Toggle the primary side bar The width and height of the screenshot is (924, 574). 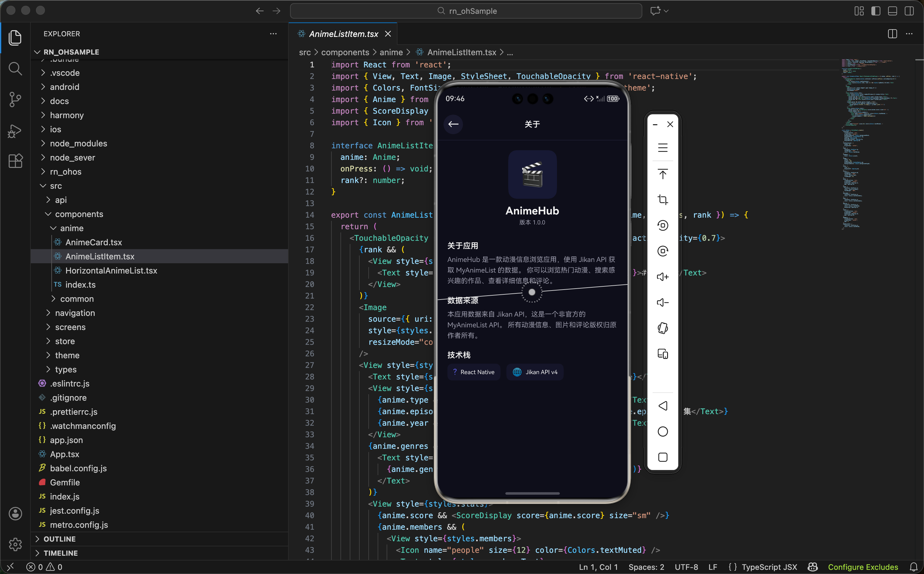coord(876,11)
